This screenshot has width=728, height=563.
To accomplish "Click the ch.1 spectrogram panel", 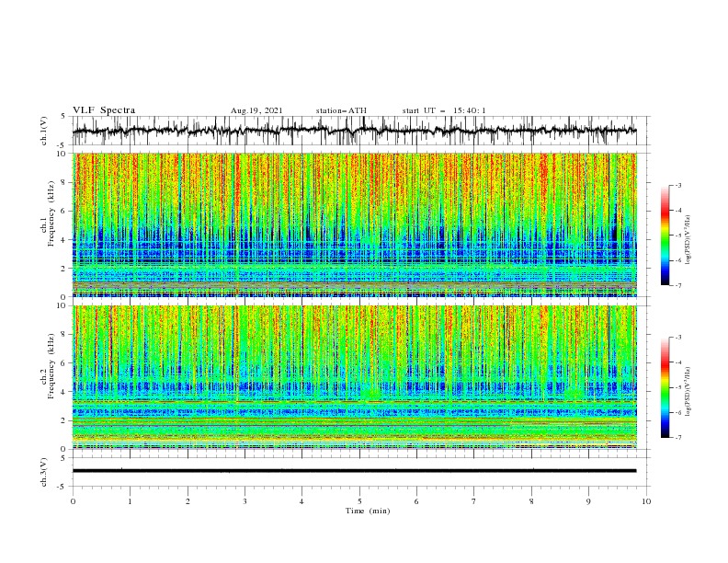I will 354,224.
